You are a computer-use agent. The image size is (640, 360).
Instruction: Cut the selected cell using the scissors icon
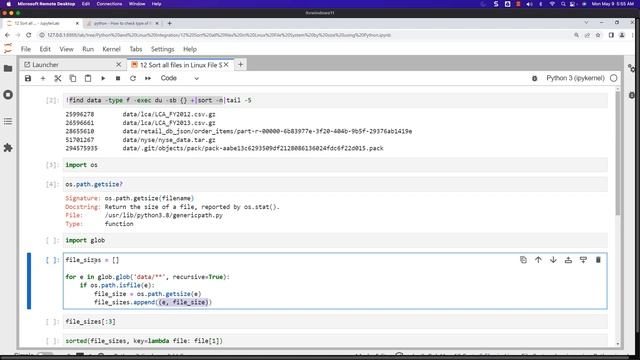[x=58, y=78]
